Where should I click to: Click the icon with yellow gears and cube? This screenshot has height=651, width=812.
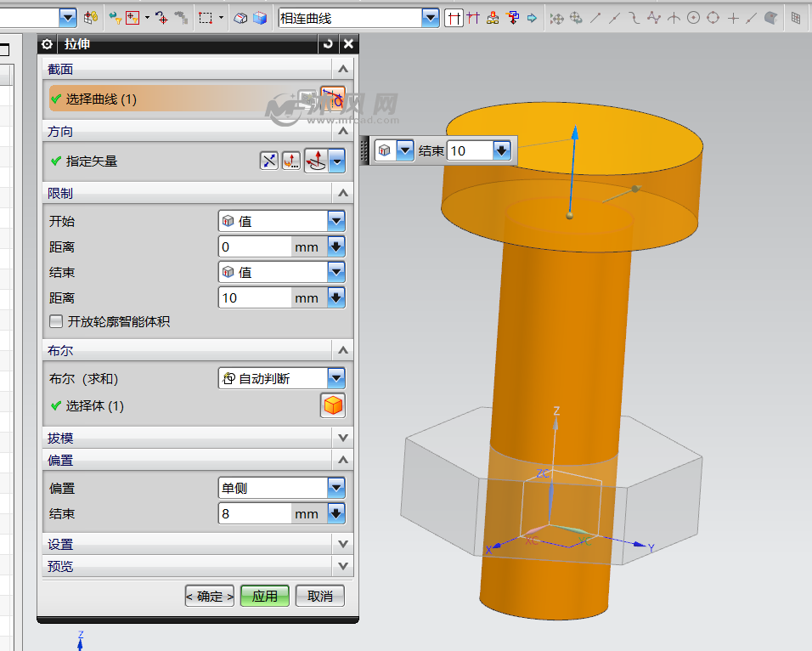(91, 18)
